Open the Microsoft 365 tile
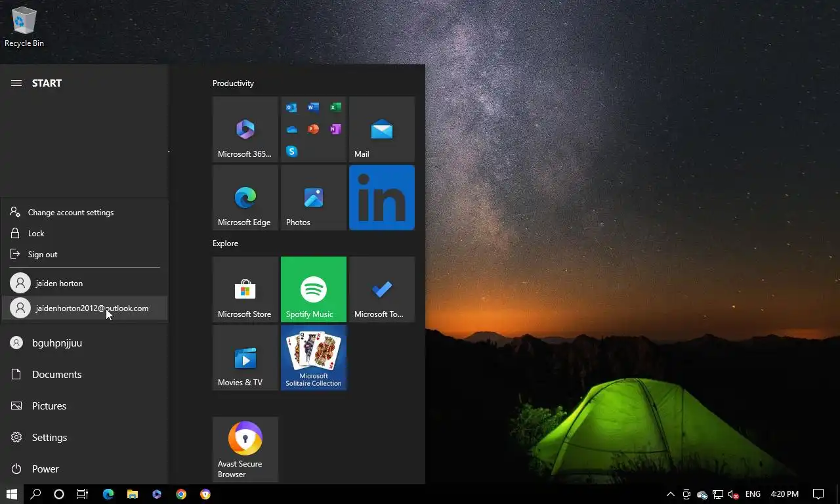 [245, 129]
